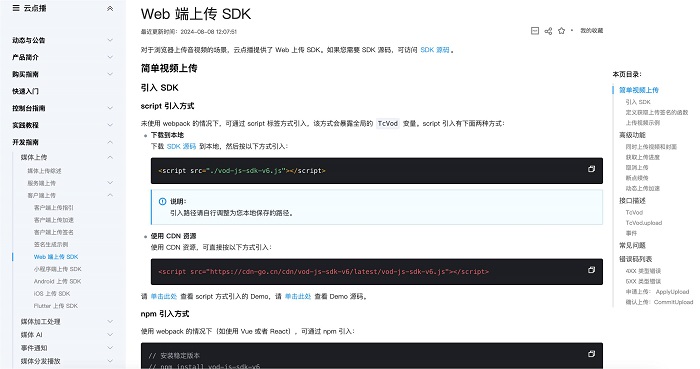
Task: Jump to 断点续传 in contents
Action: coord(637,178)
